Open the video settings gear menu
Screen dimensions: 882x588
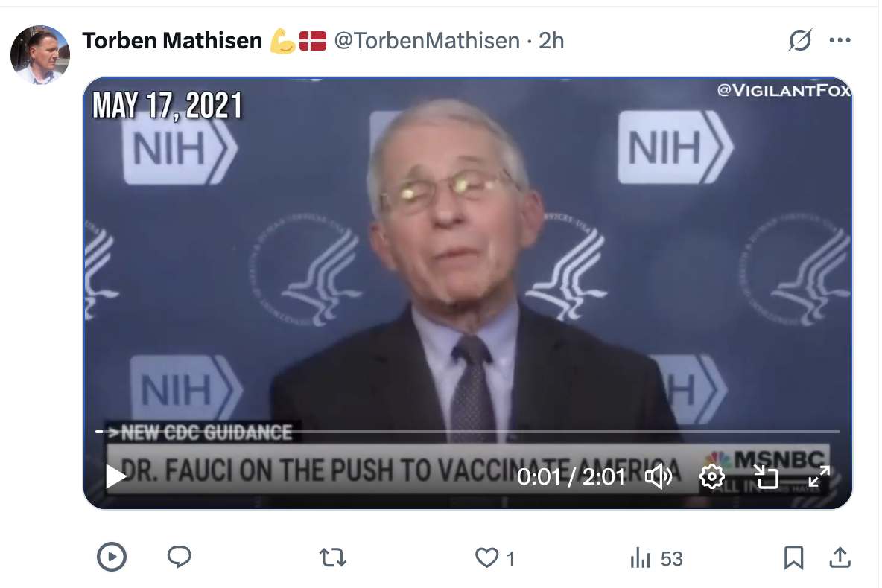tap(712, 476)
